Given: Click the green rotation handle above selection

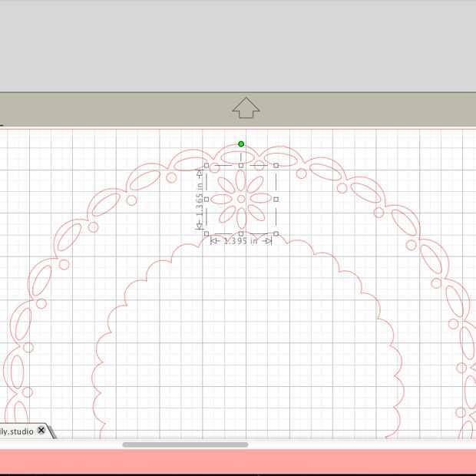Looking at the screenshot, I should point(241,144).
